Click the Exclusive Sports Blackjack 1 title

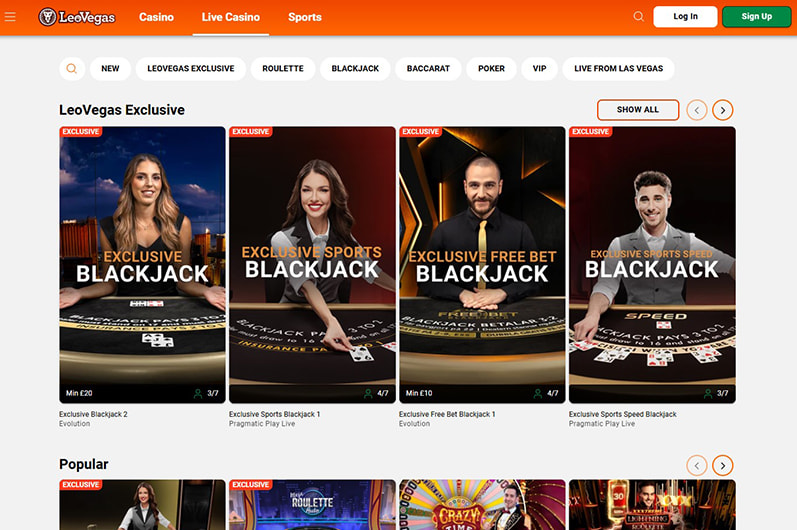274,414
